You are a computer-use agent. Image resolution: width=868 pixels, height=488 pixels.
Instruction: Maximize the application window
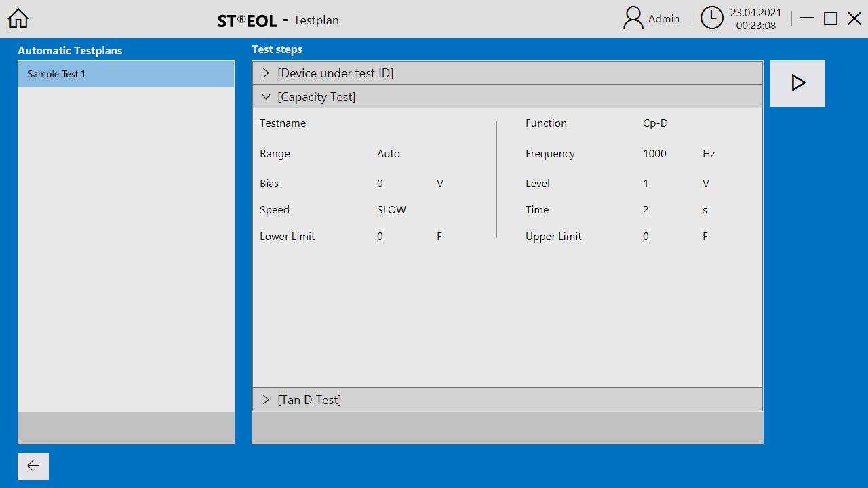click(831, 18)
